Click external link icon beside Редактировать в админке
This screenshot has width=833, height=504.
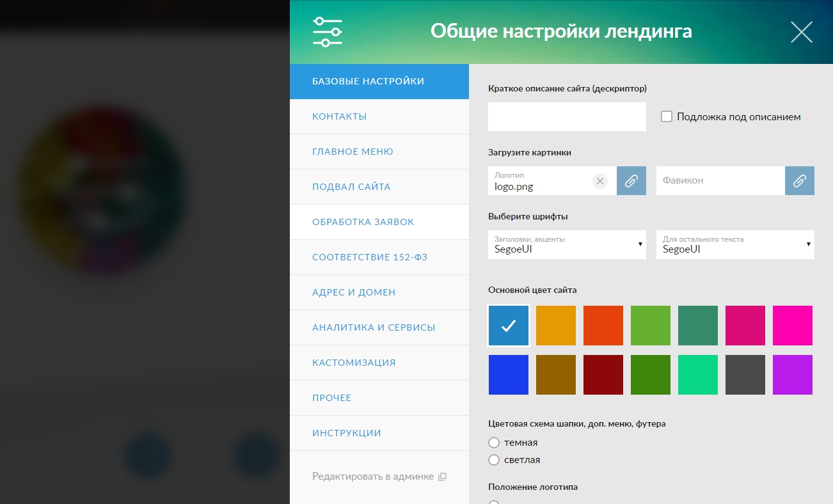[x=442, y=476]
